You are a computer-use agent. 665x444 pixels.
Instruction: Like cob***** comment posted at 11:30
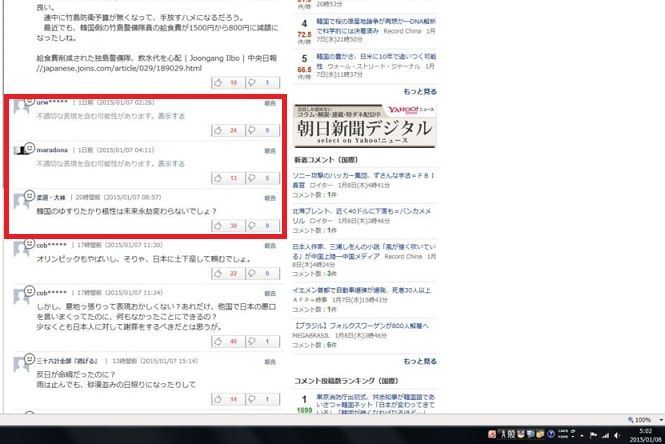[x=228, y=274]
